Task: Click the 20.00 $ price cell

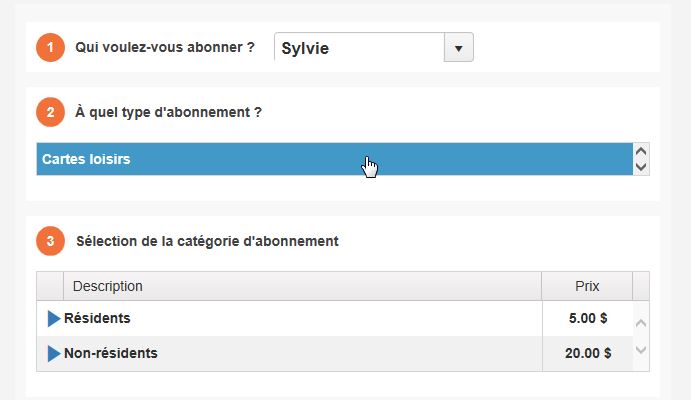Action: [x=588, y=353]
